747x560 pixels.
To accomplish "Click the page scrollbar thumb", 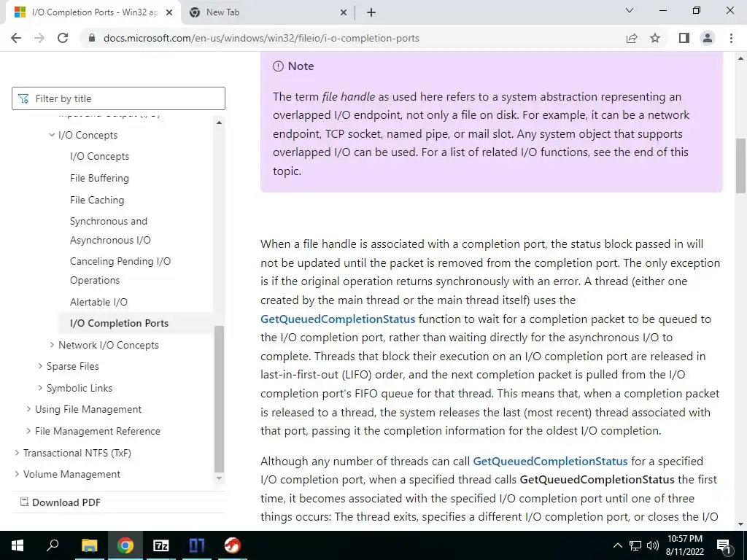I will click(x=740, y=166).
